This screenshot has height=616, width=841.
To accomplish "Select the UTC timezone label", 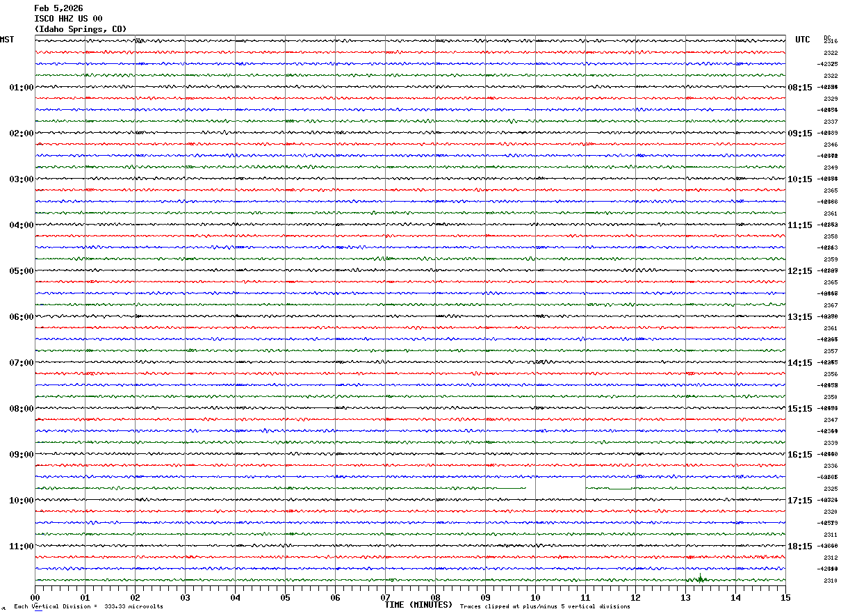I will click(803, 40).
